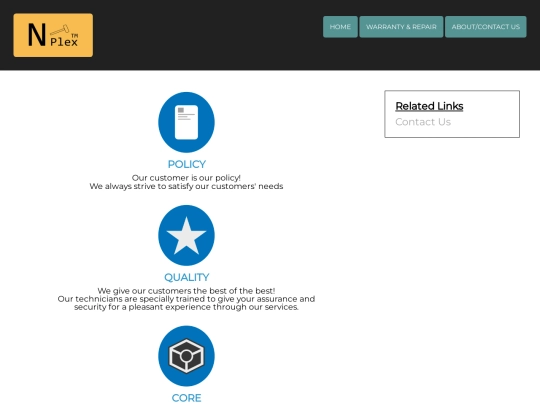Click 'We give our customers the best' line
540x405 pixels.
coord(186,291)
